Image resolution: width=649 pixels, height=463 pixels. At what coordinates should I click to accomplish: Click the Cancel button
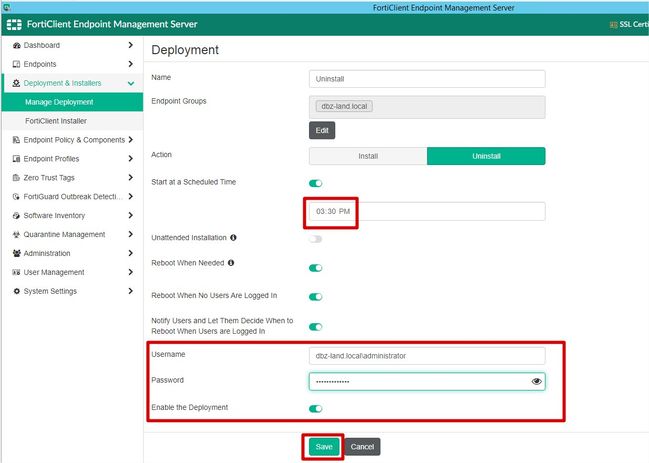[362, 447]
